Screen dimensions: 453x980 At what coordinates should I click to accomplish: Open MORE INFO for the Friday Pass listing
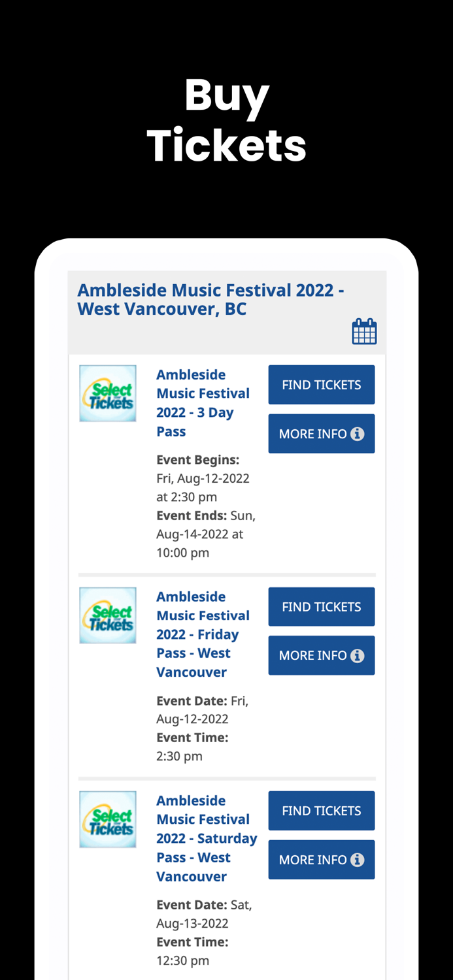(321, 655)
